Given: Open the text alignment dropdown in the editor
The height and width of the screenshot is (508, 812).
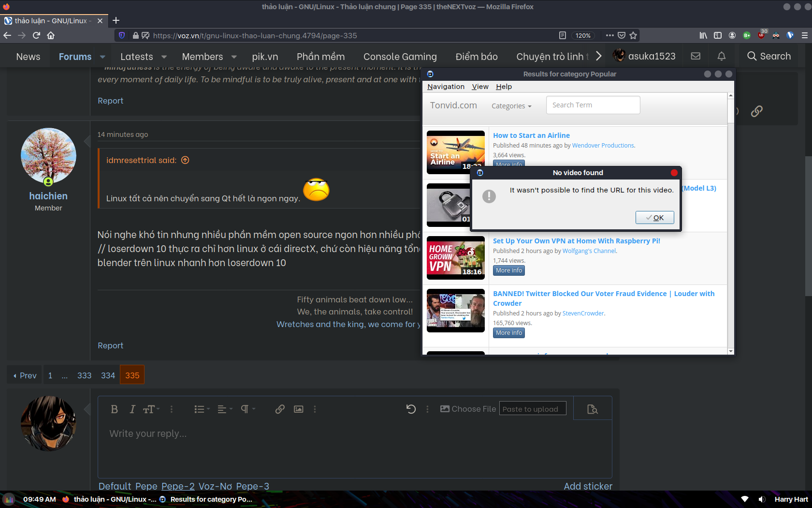Looking at the screenshot, I should [225, 409].
